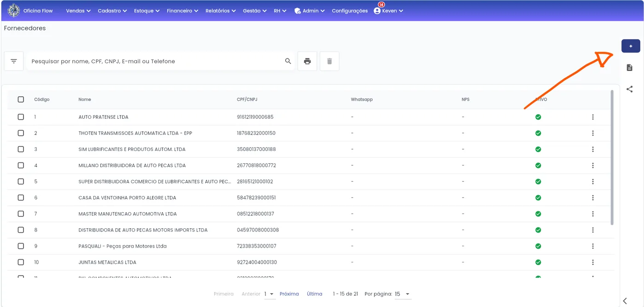
Task: Click the Oficina Flow logo icon
Action: (14, 10)
